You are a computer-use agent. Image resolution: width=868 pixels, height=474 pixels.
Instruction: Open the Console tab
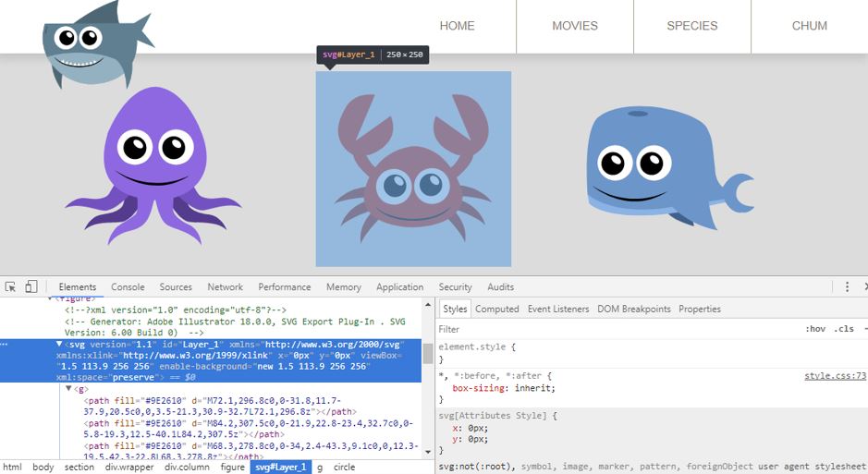128,287
